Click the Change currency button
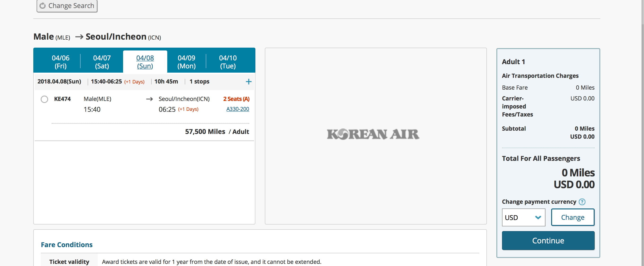The image size is (644, 266). pos(572,217)
